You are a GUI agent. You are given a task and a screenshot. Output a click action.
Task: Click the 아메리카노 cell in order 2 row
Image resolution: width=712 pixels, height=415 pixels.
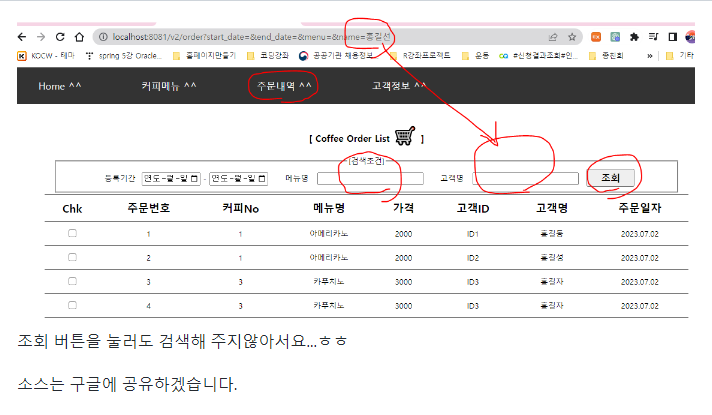[x=329, y=257]
